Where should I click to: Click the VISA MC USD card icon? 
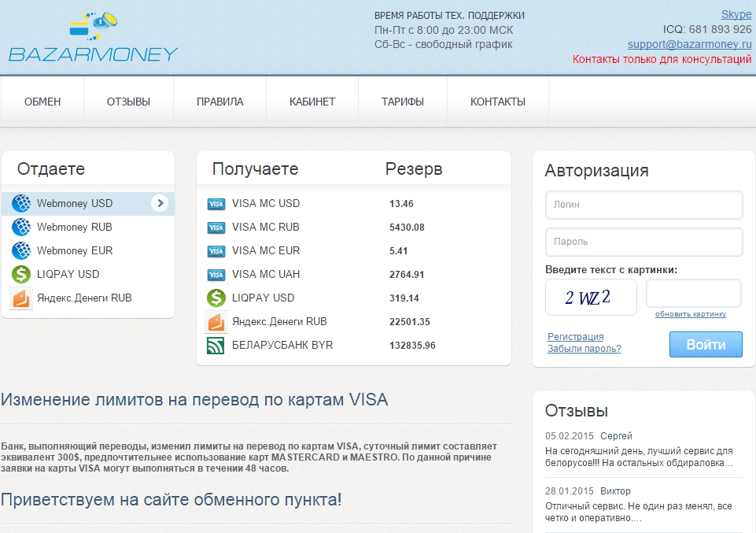click(x=216, y=204)
